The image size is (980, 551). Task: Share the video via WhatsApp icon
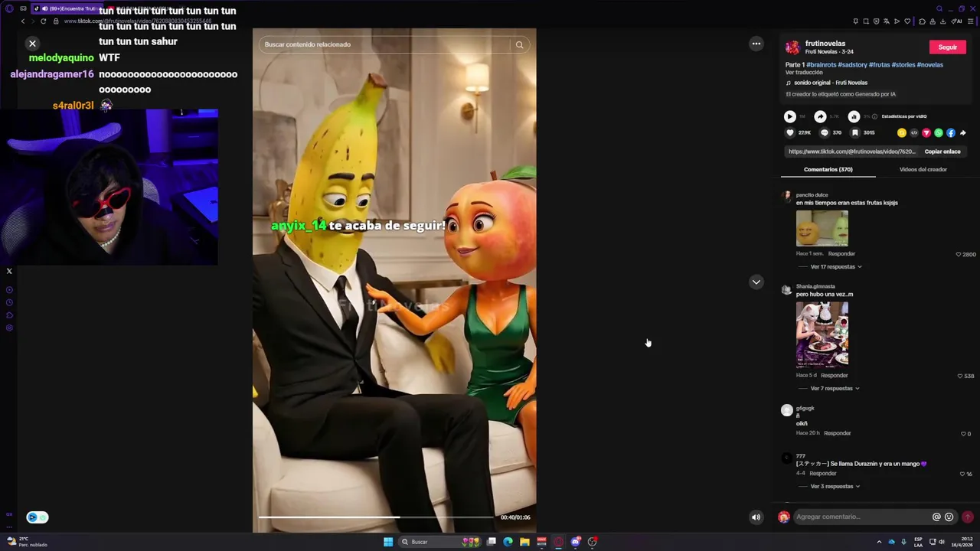coord(939,133)
